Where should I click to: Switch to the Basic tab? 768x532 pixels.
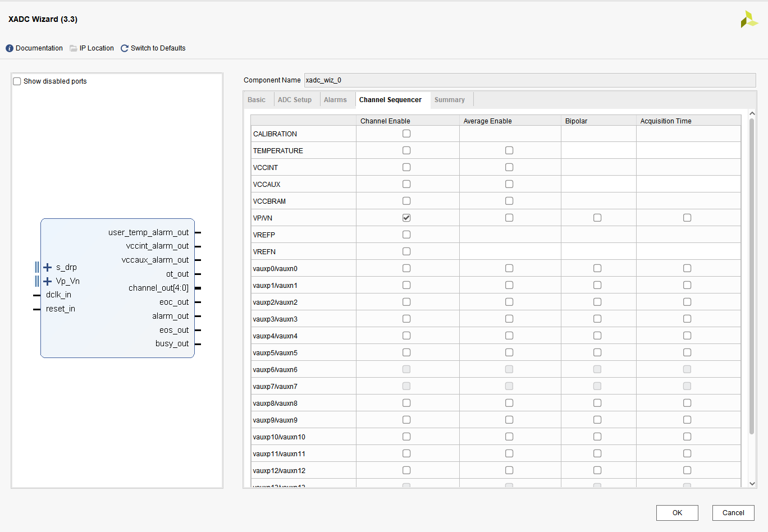point(257,100)
